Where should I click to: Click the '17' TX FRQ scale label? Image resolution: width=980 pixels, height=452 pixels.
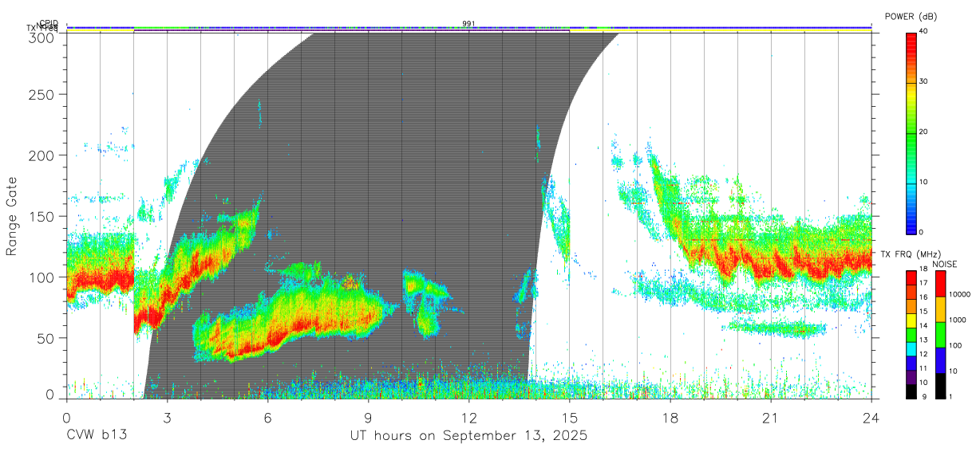coord(925,283)
